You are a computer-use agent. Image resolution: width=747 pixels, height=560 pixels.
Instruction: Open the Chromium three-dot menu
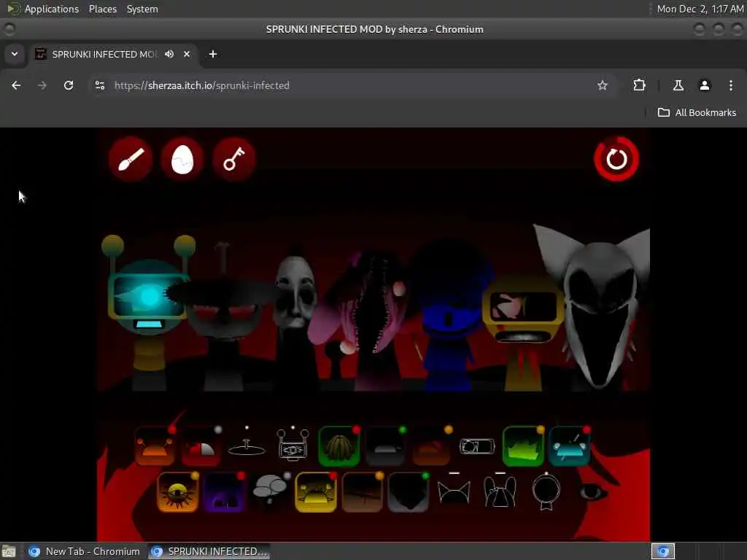[731, 85]
